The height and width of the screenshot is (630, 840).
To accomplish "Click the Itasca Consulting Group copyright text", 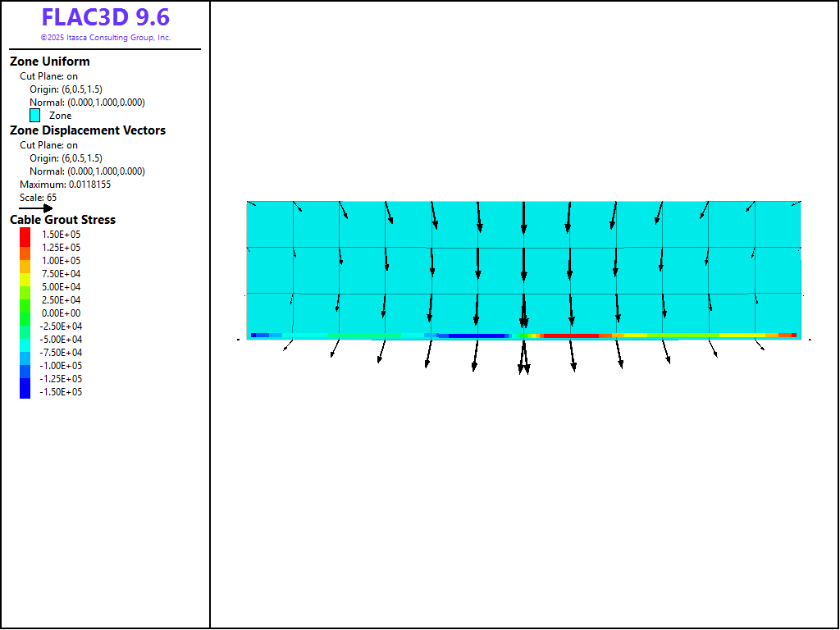I will 105,38.
